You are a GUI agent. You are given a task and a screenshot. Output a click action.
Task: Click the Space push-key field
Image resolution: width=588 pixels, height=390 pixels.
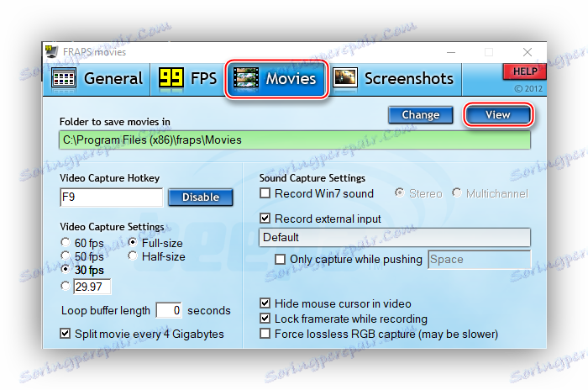(x=480, y=260)
